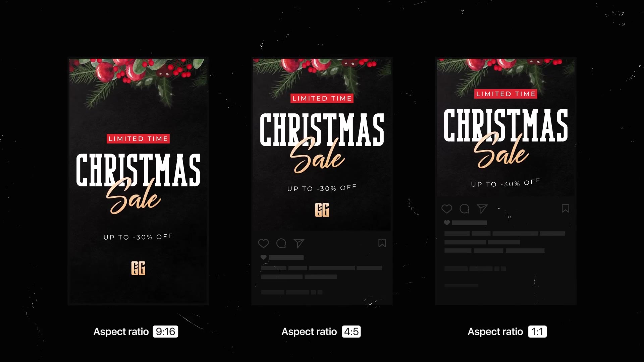Image resolution: width=644 pixels, height=362 pixels.
Task: Click the comment icon on 1:1 post
Action: (465, 208)
